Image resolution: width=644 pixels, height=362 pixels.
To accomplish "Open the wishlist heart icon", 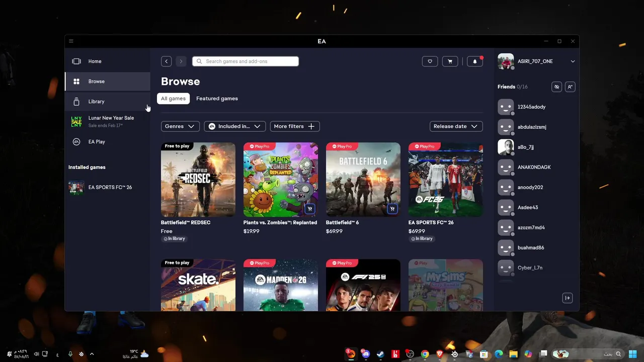I will pyautogui.click(x=430, y=61).
